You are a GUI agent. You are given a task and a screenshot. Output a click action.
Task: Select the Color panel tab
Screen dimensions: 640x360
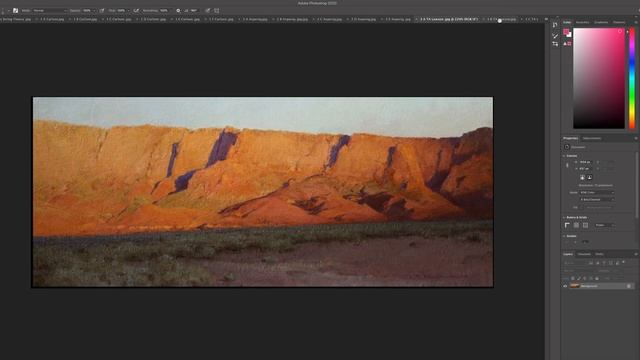click(567, 22)
